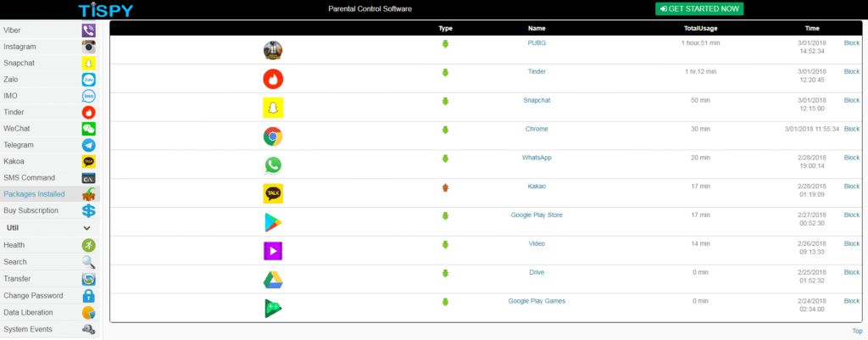Collapse the Util section chevron
The height and width of the screenshot is (340, 868).
click(x=87, y=227)
